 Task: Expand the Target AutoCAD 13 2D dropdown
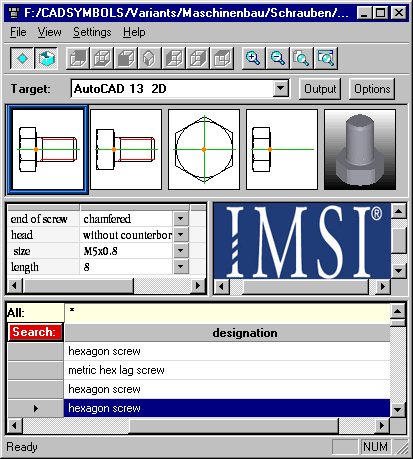pos(281,89)
